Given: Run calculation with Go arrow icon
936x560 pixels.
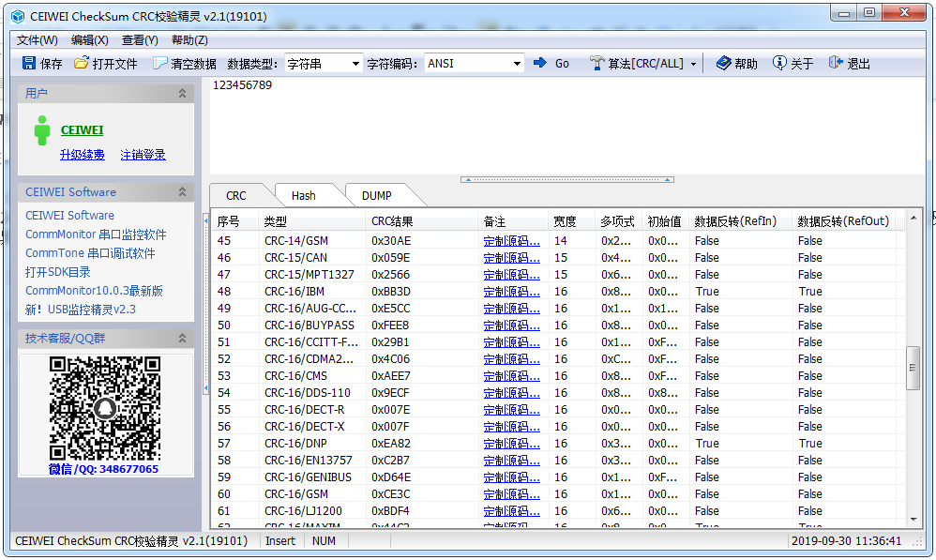Looking at the screenshot, I should [x=540, y=63].
